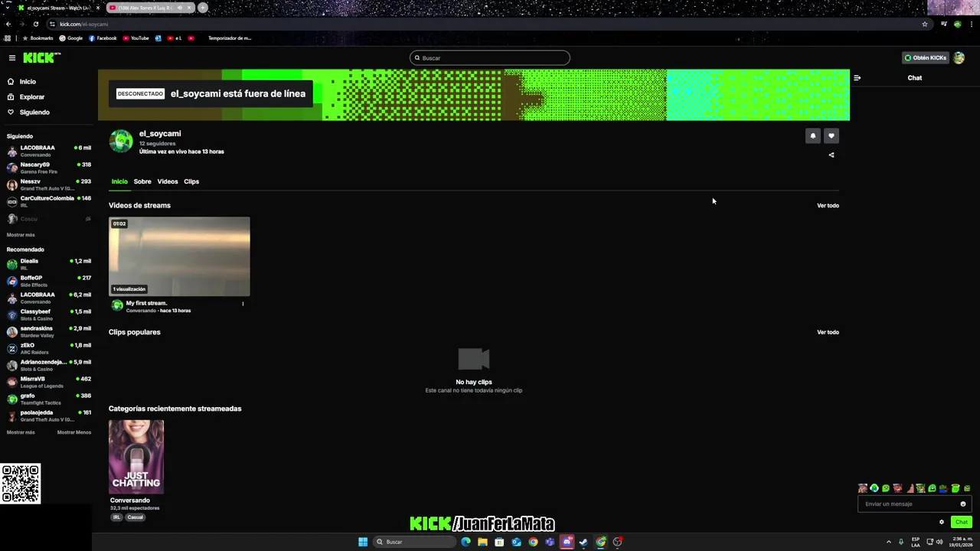Open Diealis recommended channel
This screenshot has width=980, height=551.
coord(49,264)
